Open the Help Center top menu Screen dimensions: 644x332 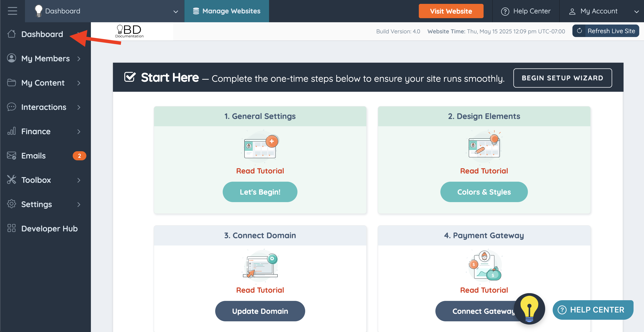click(526, 11)
